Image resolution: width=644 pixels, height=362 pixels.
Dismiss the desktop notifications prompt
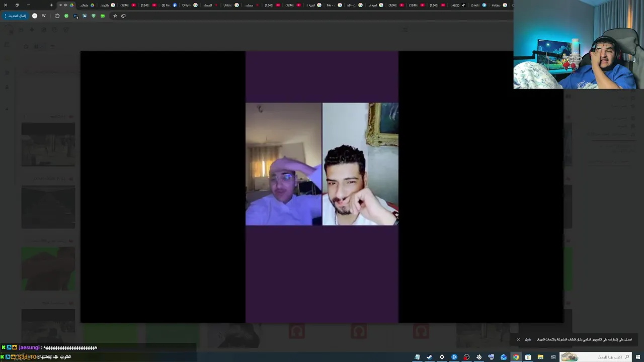[x=518, y=339]
